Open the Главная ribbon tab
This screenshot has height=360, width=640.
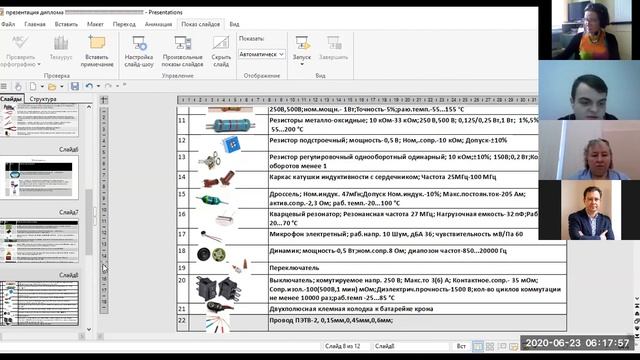tap(35, 24)
